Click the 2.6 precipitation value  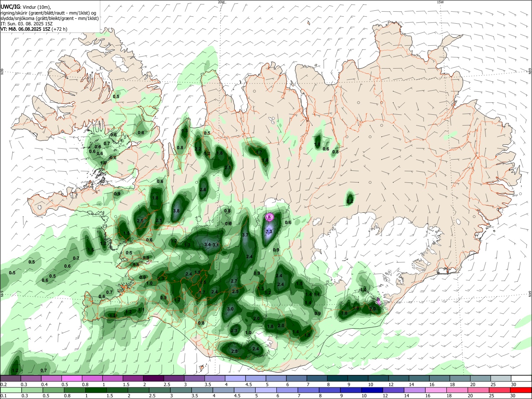point(203,190)
